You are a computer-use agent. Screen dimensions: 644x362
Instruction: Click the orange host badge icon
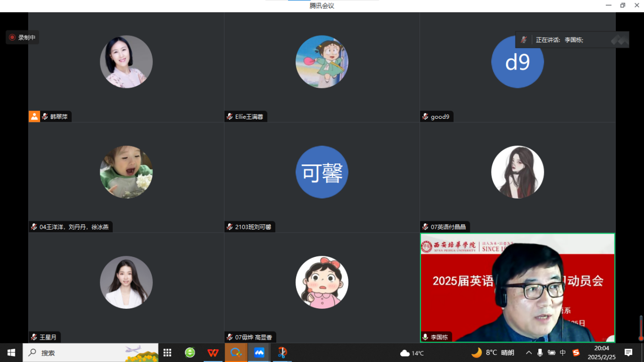tap(34, 117)
